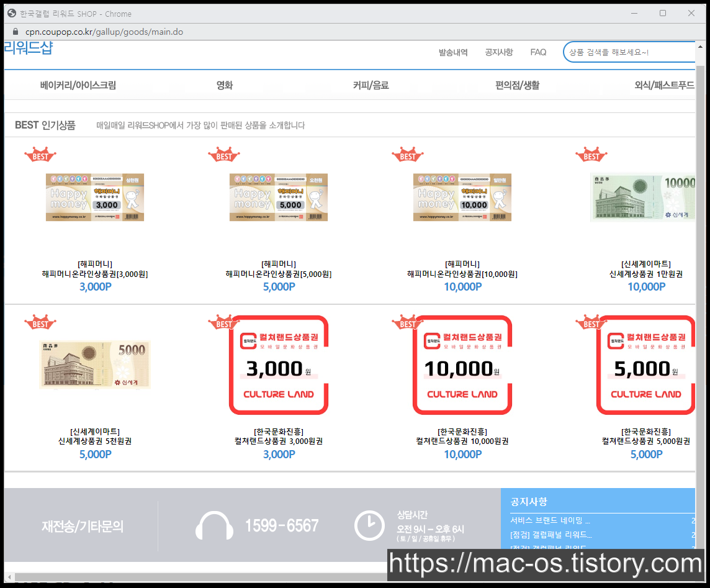The height and width of the screenshot is (588, 710).
Task: Click BEST badge on 신세계상품권 1만원권
Action: [591, 155]
